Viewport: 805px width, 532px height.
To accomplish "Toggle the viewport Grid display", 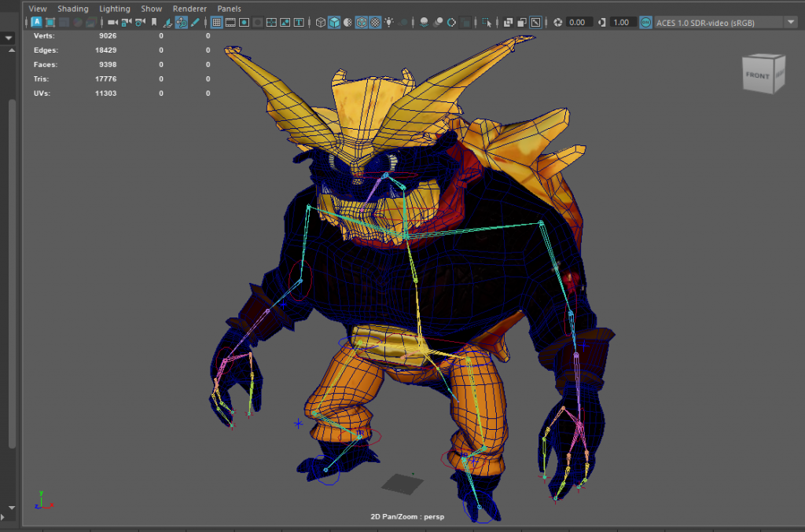I will coord(217,22).
